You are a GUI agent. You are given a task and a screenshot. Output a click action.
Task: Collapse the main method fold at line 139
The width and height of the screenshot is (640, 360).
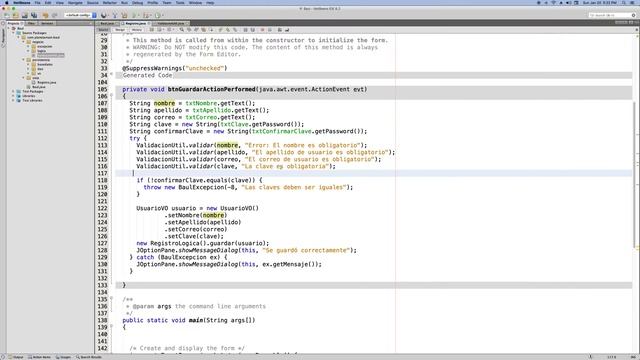pyautogui.click(x=111, y=327)
